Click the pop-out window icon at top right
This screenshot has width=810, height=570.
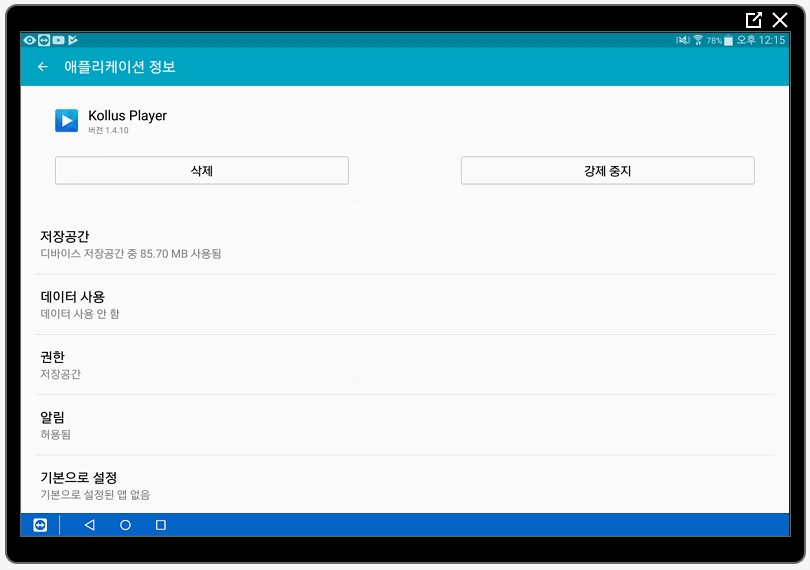(754, 20)
